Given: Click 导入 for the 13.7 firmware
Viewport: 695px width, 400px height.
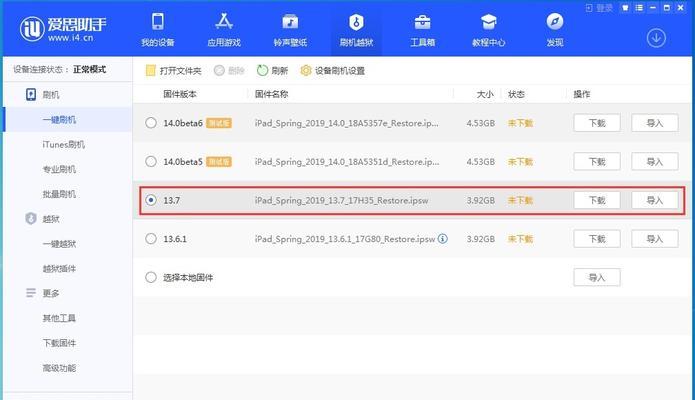Looking at the screenshot, I should [x=655, y=200].
